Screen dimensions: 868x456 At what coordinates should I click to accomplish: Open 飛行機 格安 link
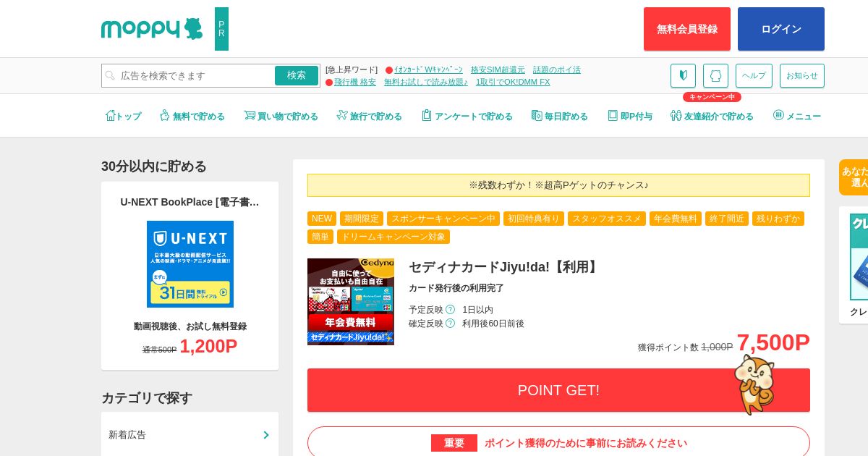click(x=354, y=82)
